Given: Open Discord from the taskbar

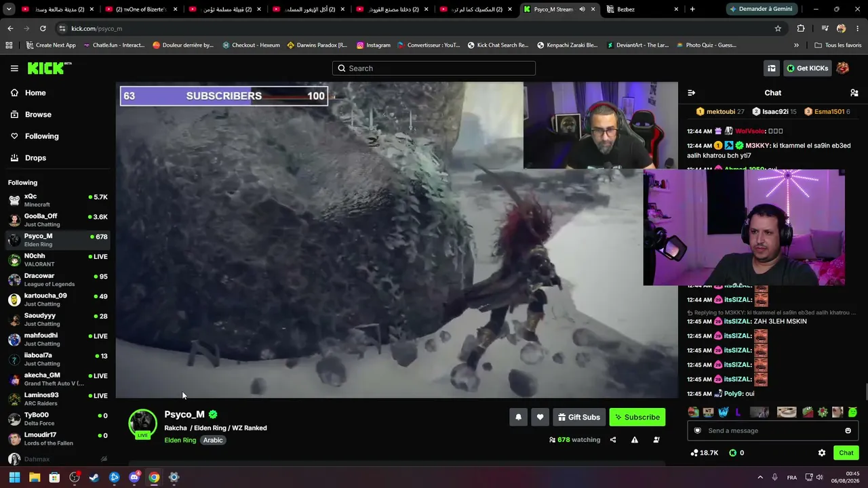Looking at the screenshot, I should tap(134, 477).
